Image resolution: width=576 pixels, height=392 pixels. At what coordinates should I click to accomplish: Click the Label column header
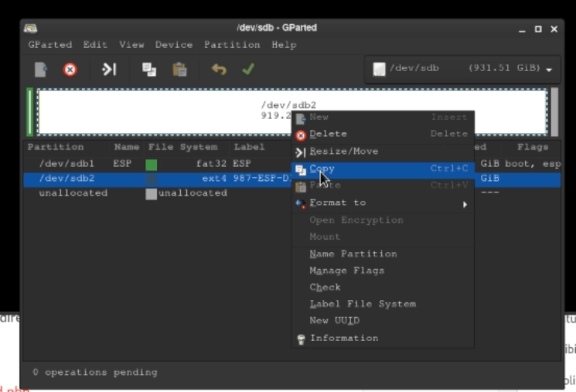pos(249,148)
